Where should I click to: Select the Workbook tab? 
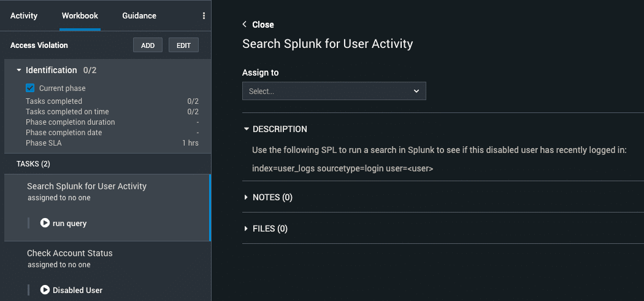click(x=80, y=15)
